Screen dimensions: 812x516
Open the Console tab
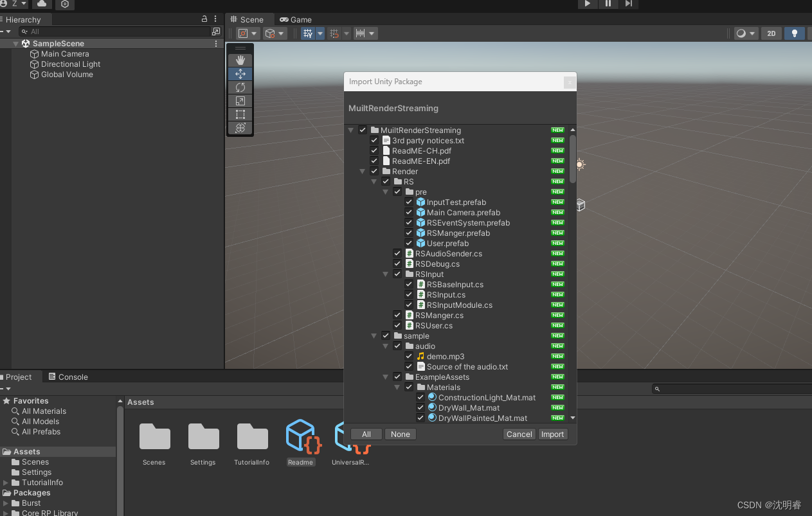click(69, 377)
